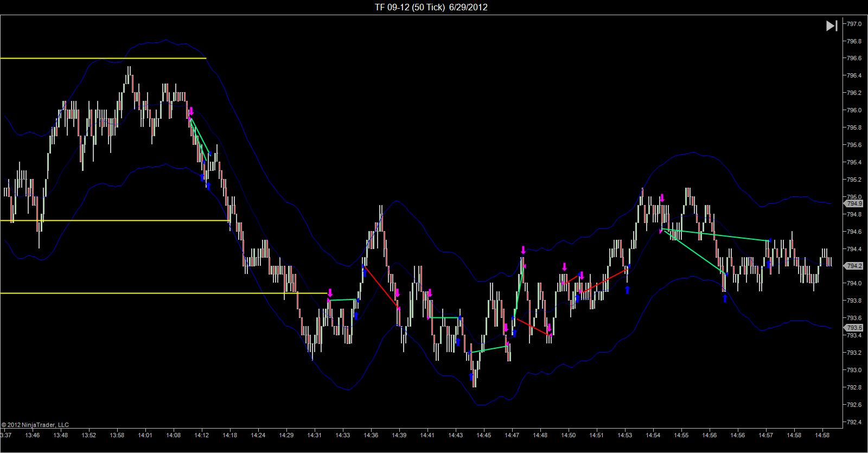The height and width of the screenshot is (453, 868).
Task: Click the 14:36 time axis label
Action: pyautogui.click(x=371, y=435)
